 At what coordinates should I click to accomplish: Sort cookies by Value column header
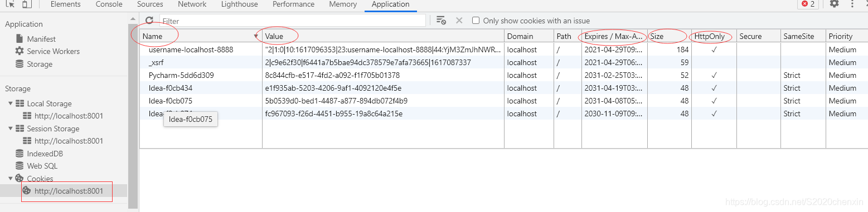(383, 36)
